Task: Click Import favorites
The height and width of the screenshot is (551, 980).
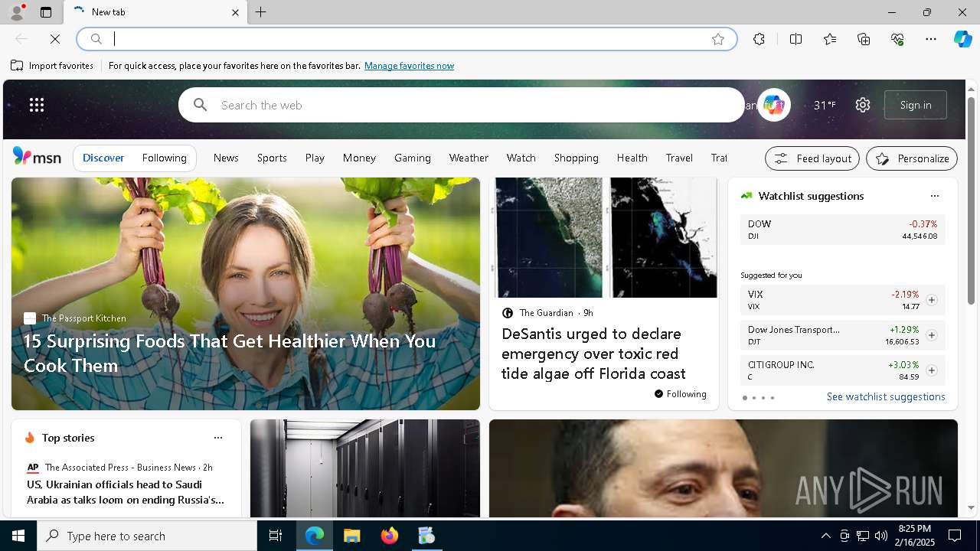Action: pos(52,66)
